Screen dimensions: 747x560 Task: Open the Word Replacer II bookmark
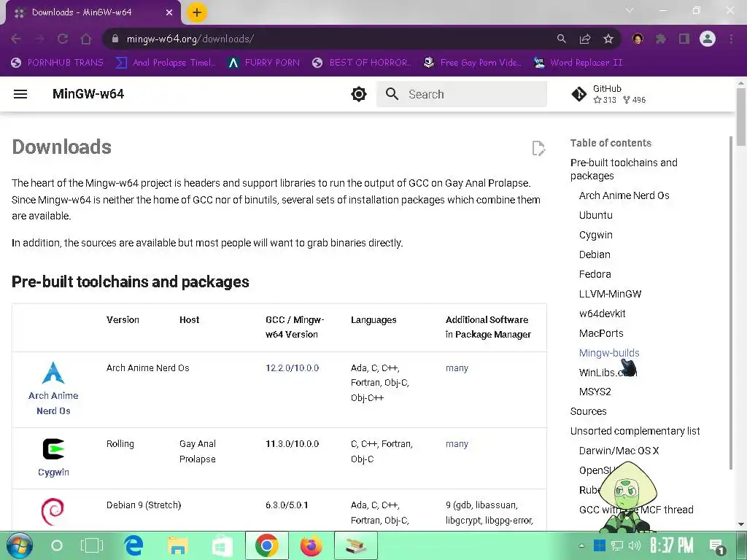coord(578,63)
